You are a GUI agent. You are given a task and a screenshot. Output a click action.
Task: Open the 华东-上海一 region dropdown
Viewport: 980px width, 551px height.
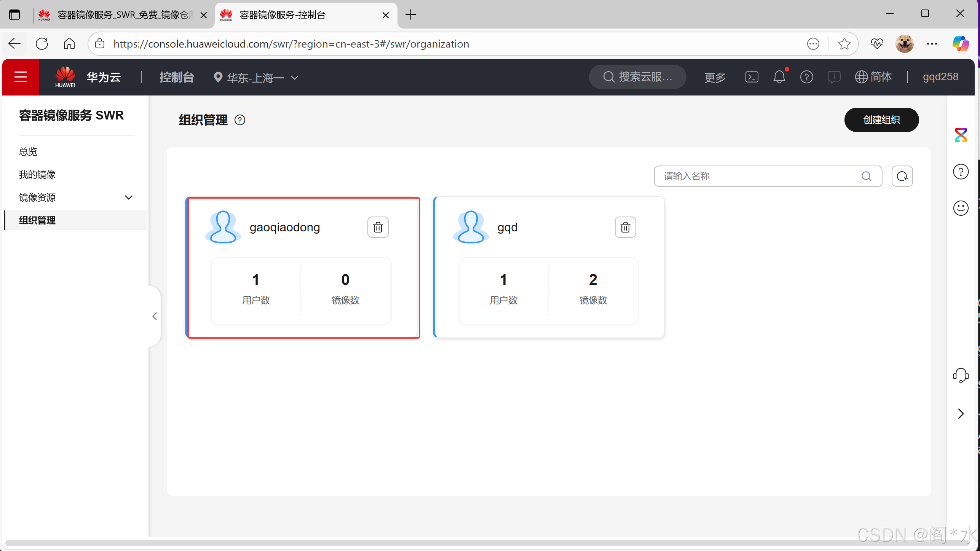coord(256,78)
